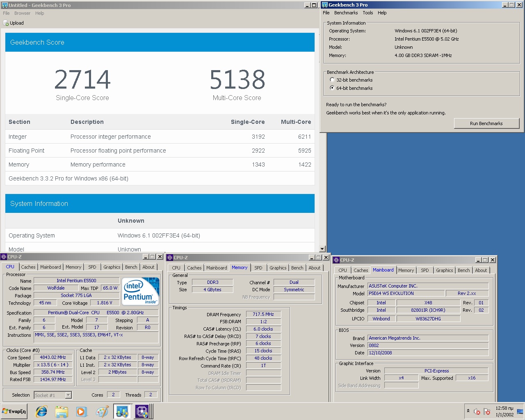Select 64-bit benchmarks radio button
The width and height of the screenshot is (525, 420).
(332, 88)
